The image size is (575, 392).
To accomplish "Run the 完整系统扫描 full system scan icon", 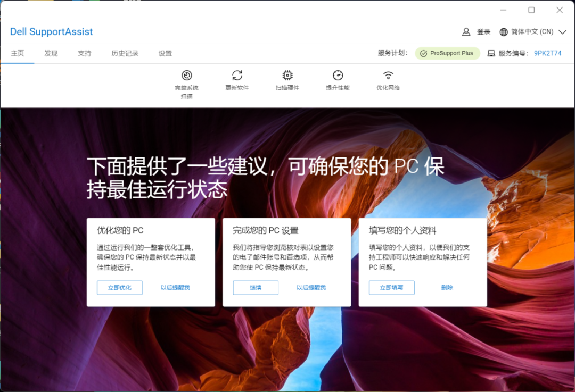I will [187, 76].
